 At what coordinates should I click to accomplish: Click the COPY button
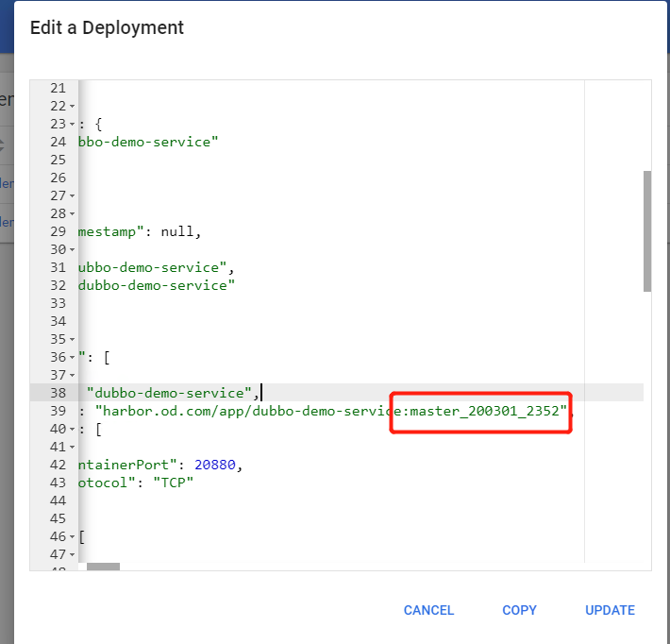click(519, 610)
